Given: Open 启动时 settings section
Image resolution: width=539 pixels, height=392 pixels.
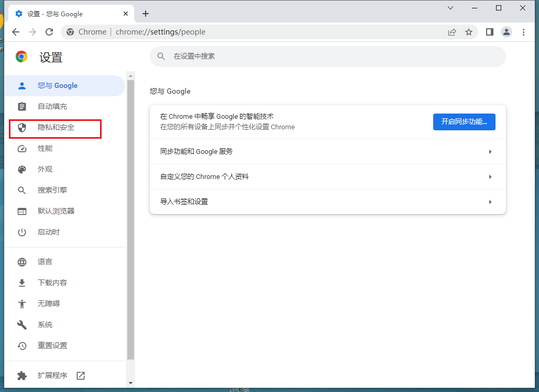Looking at the screenshot, I should [x=64, y=232].
